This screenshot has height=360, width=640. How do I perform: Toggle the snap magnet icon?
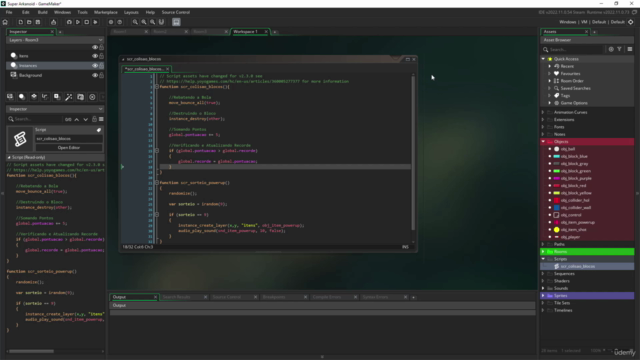161,22
